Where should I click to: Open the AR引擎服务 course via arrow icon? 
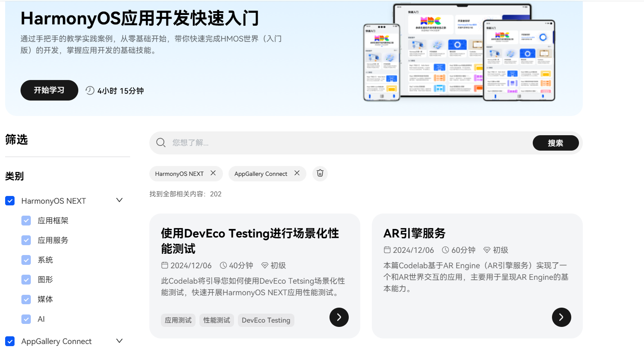tap(561, 317)
